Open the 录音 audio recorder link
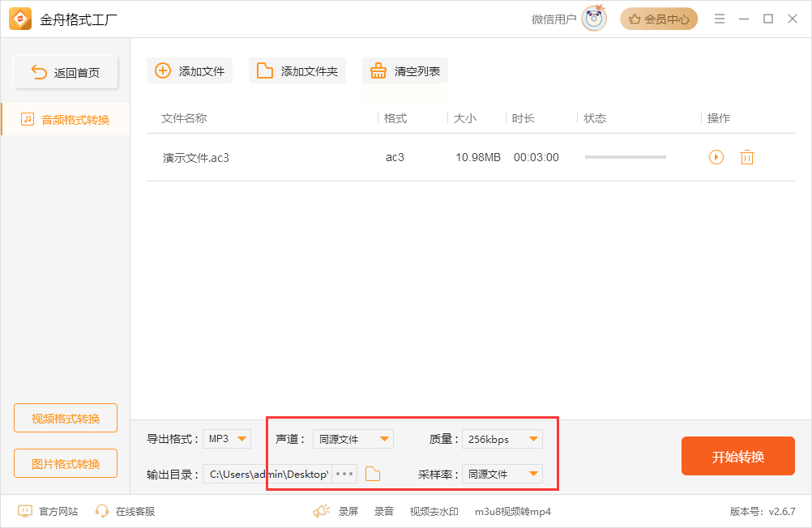 tap(384, 512)
